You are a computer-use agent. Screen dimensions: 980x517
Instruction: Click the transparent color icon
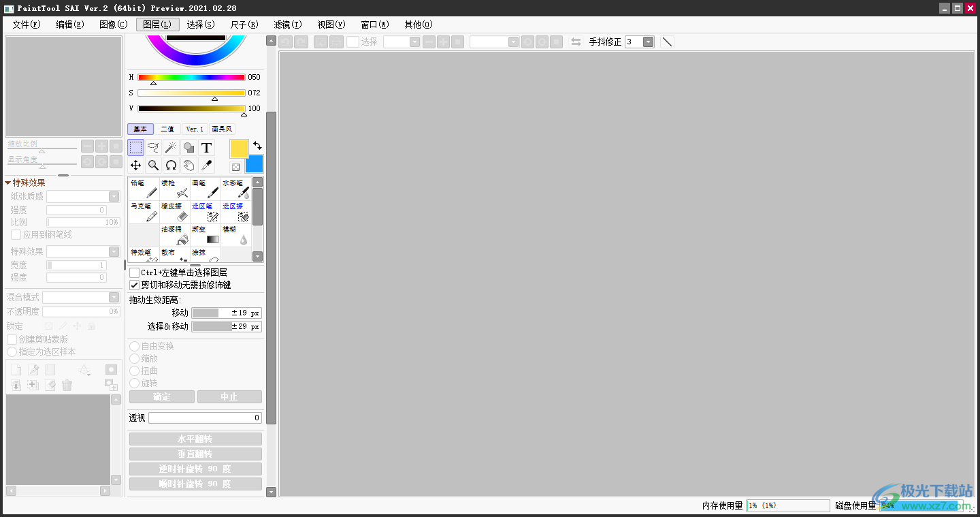pyautogui.click(x=235, y=167)
